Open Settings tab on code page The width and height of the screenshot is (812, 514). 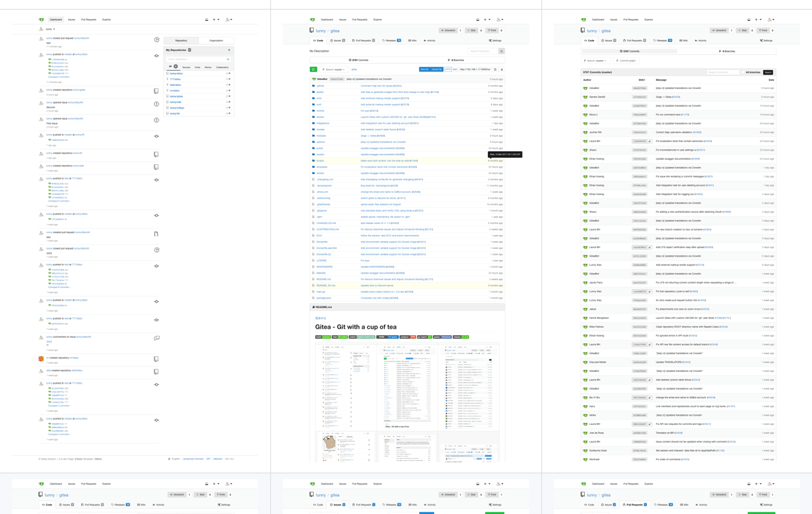tap(494, 41)
